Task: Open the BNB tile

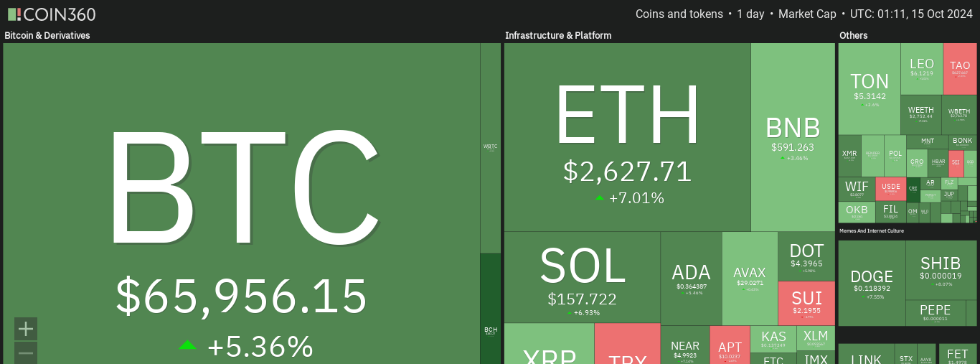Action: click(793, 137)
